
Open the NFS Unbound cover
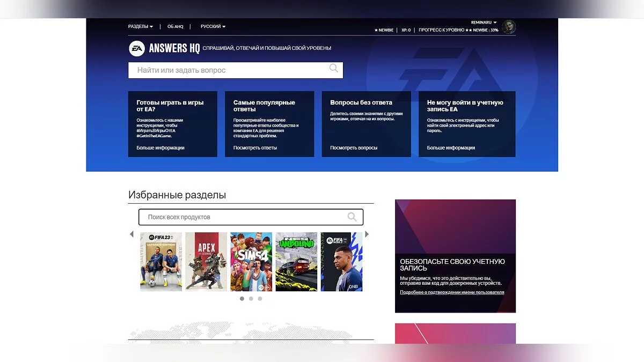pos(296,262)
